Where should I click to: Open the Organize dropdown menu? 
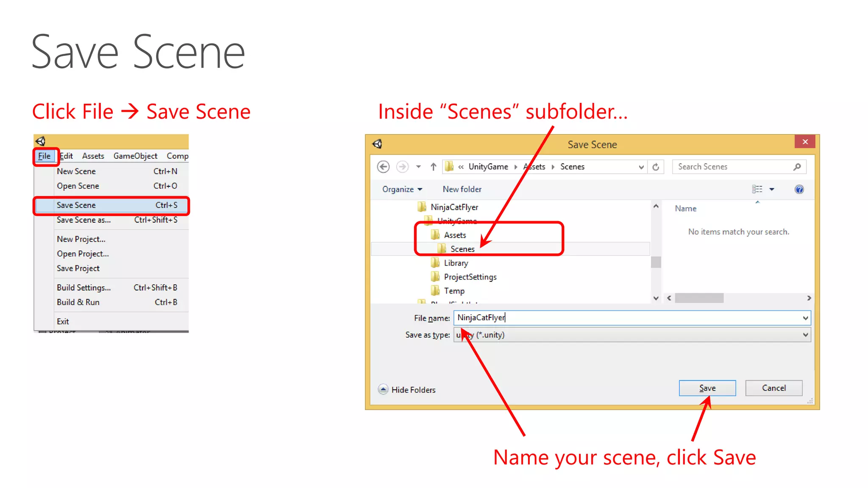402,189
